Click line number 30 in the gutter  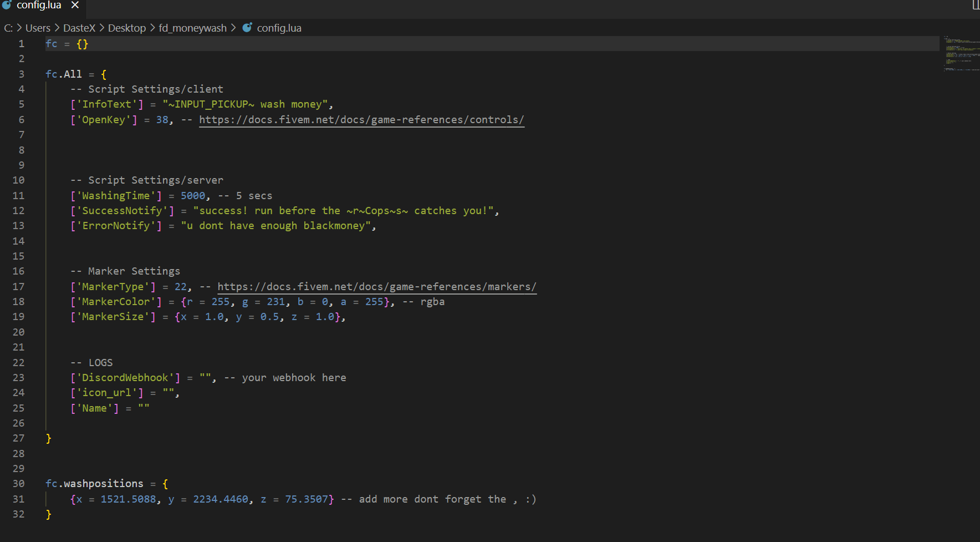(18, 484)
